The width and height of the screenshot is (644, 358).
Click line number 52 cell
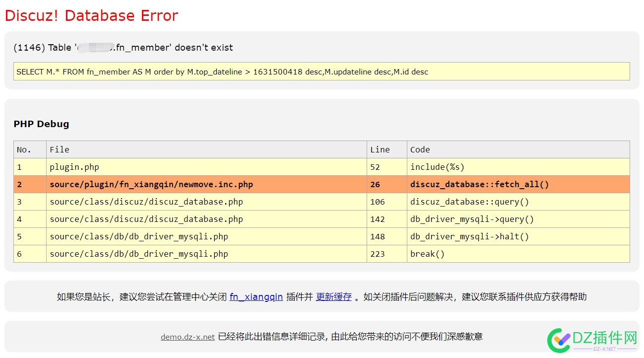[387, 167]
